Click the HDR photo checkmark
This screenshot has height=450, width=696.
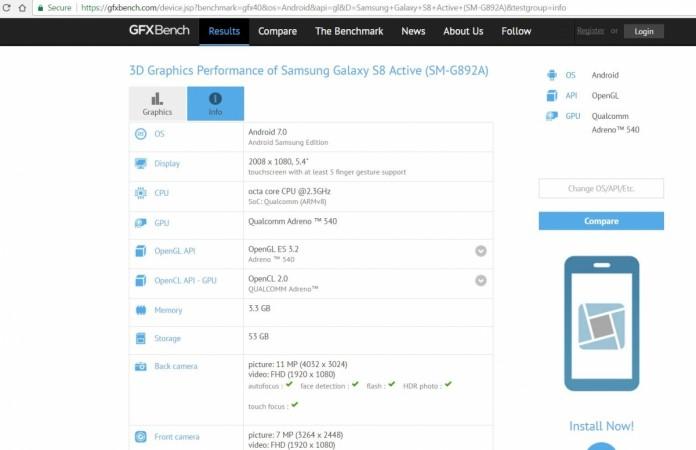click(x=449, y=384)
